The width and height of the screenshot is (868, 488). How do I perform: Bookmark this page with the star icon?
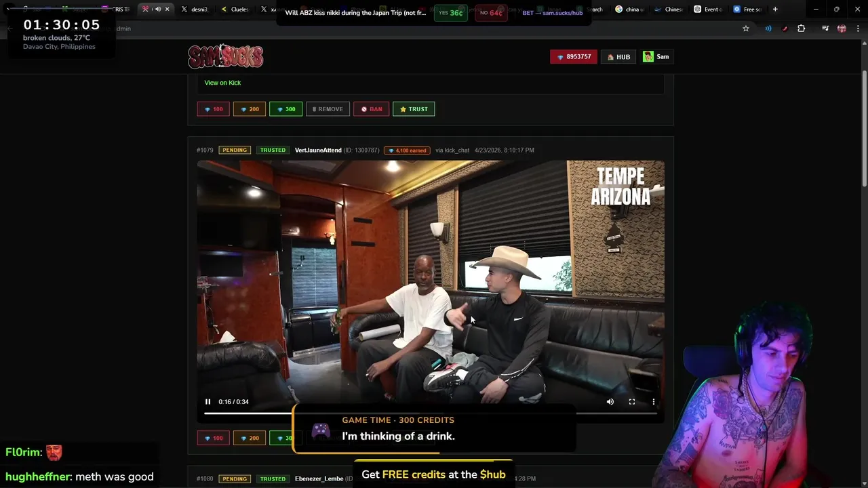pos(746,28)
